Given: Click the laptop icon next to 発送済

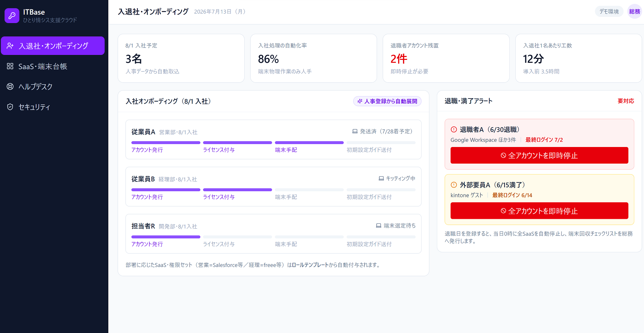Looking at the screenshot, I should [x=355, y=131].
